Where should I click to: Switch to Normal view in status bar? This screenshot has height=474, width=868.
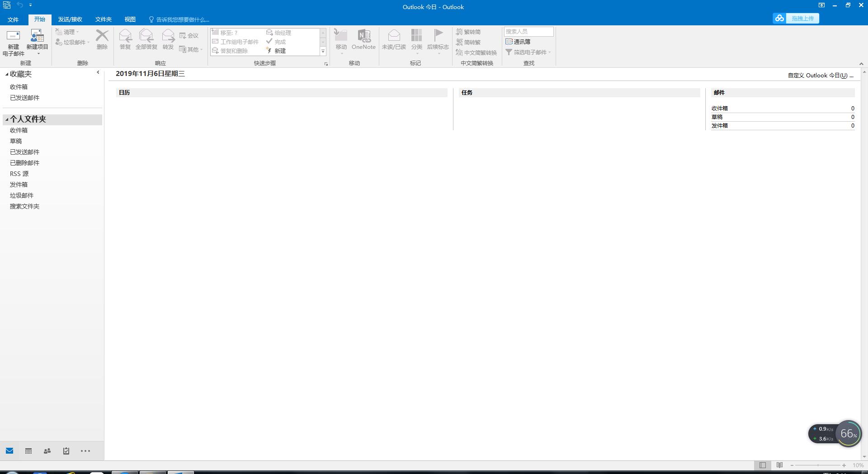point(763,465)
